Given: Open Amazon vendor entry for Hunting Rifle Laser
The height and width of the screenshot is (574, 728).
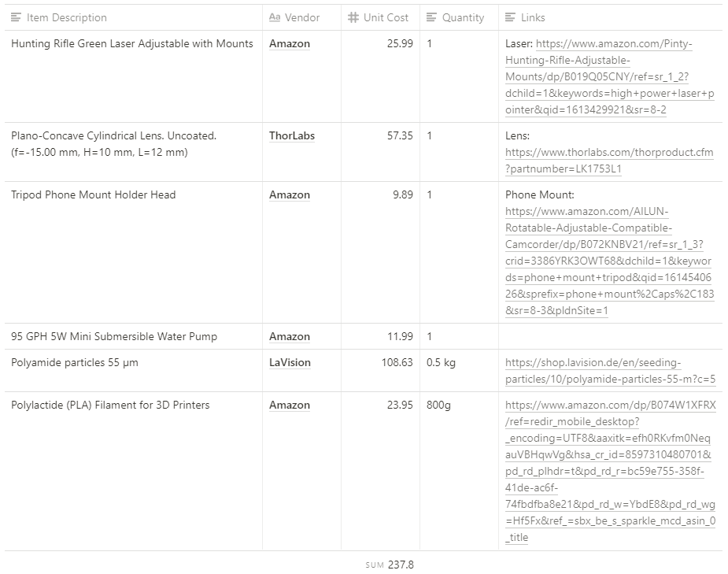Looking at the screenshot, I should pos(290,44).
